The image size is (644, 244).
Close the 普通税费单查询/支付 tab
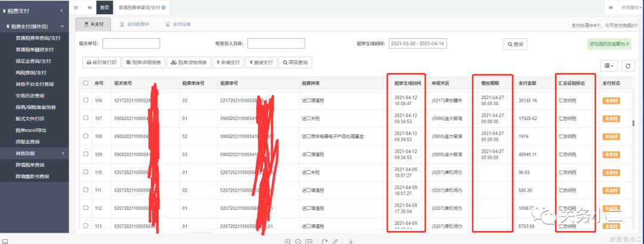[x=164, y=7]
